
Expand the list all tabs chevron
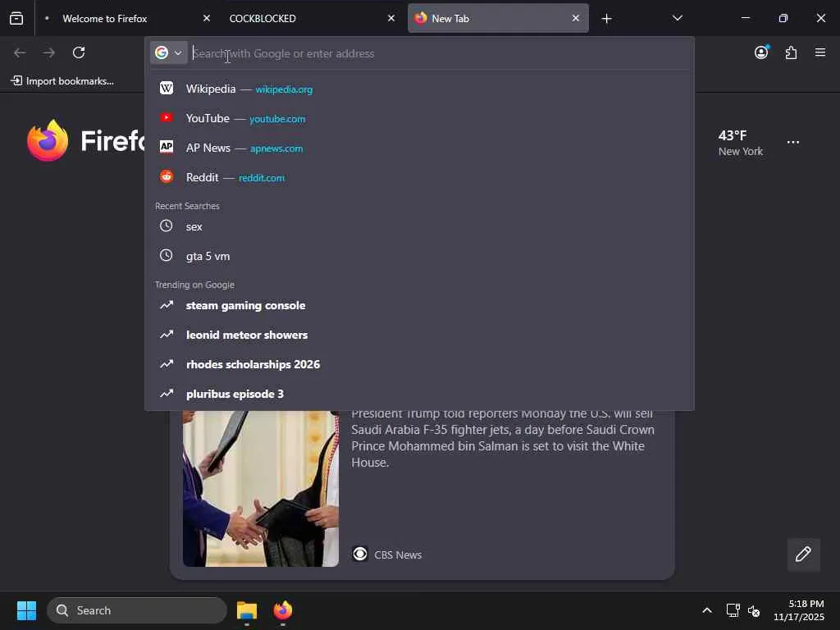click(x=677, y=18)
